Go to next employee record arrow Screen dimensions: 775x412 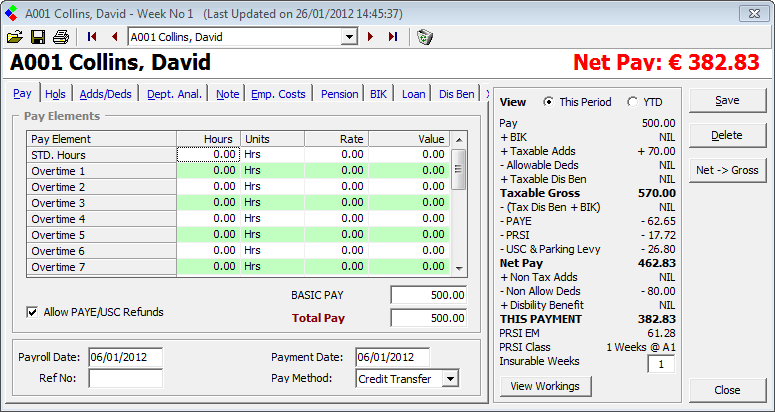pyautogui.click(x=370, y=37)
